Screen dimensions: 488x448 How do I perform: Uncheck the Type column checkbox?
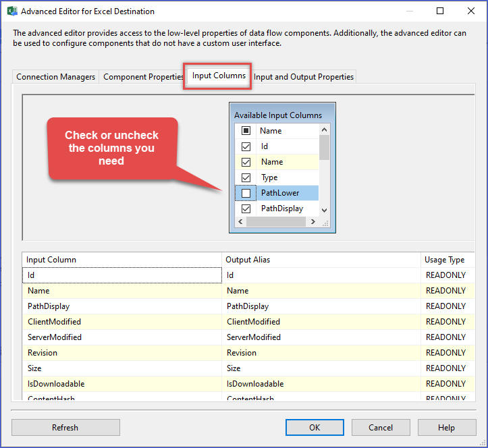(246, 177)
